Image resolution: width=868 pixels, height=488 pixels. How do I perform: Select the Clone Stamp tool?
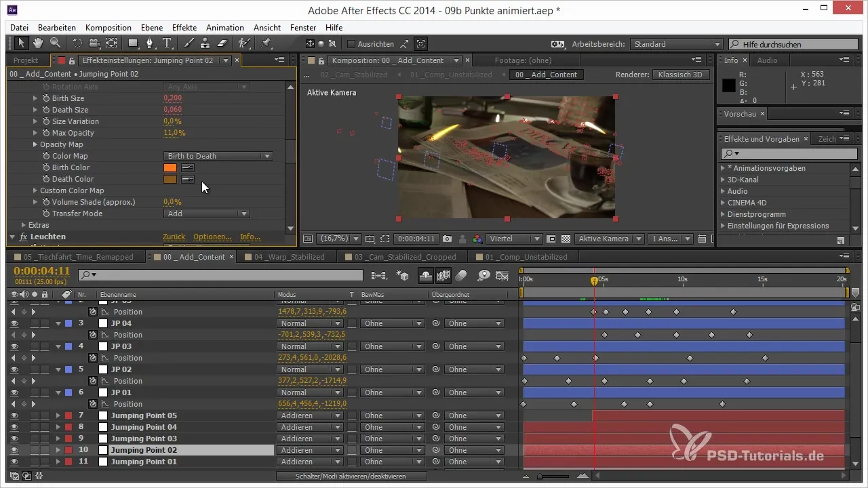(x=204, y=43)
